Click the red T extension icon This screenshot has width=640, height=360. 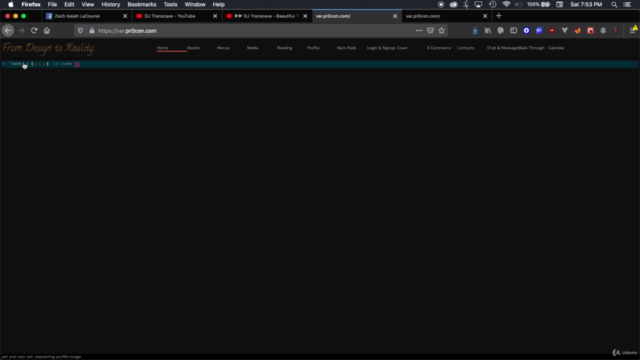pos(616,31)
